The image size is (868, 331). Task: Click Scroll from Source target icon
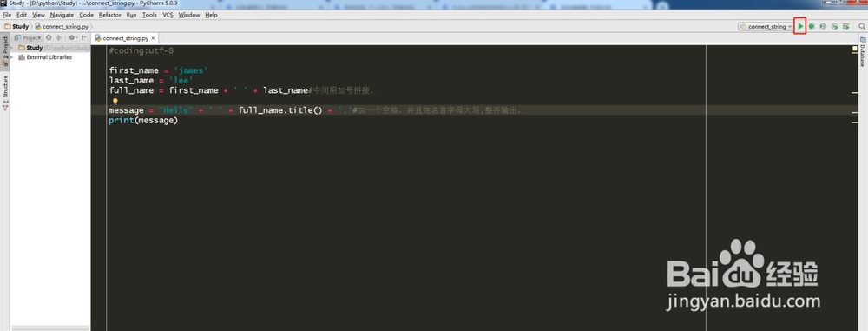tap(49, 37)
